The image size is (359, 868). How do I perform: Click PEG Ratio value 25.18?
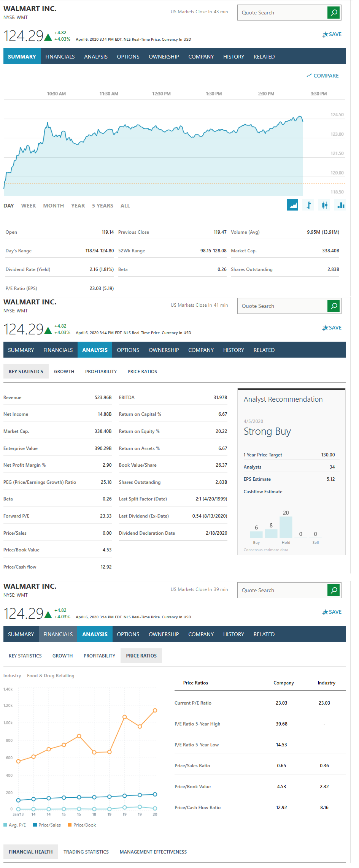click(x=106, y=482)
